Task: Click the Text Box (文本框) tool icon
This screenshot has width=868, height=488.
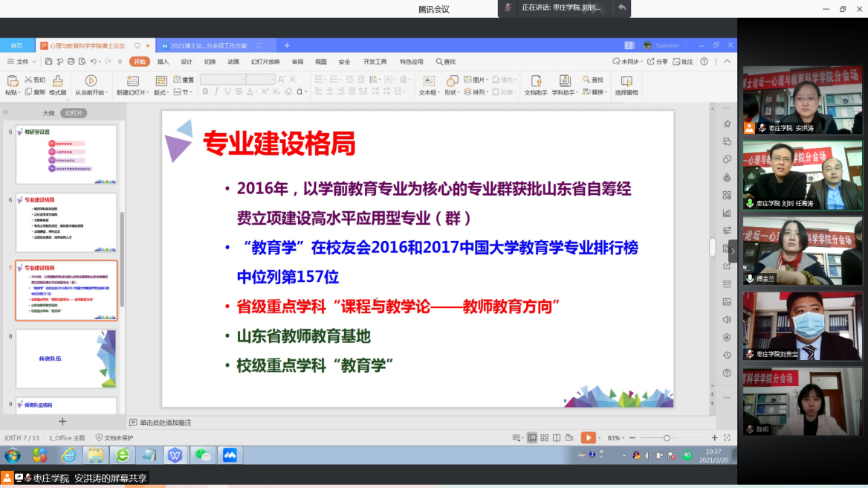Action: [428, 80]
